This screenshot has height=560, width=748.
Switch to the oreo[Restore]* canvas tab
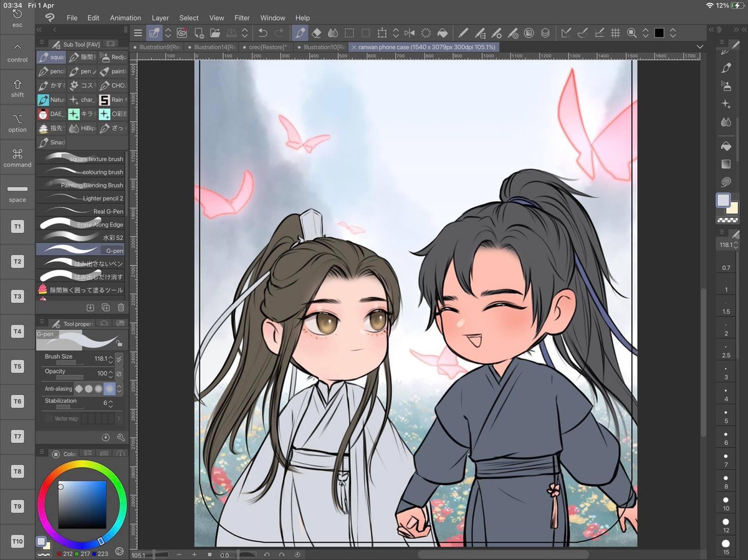pyautogui.click(x=264, y=47)
